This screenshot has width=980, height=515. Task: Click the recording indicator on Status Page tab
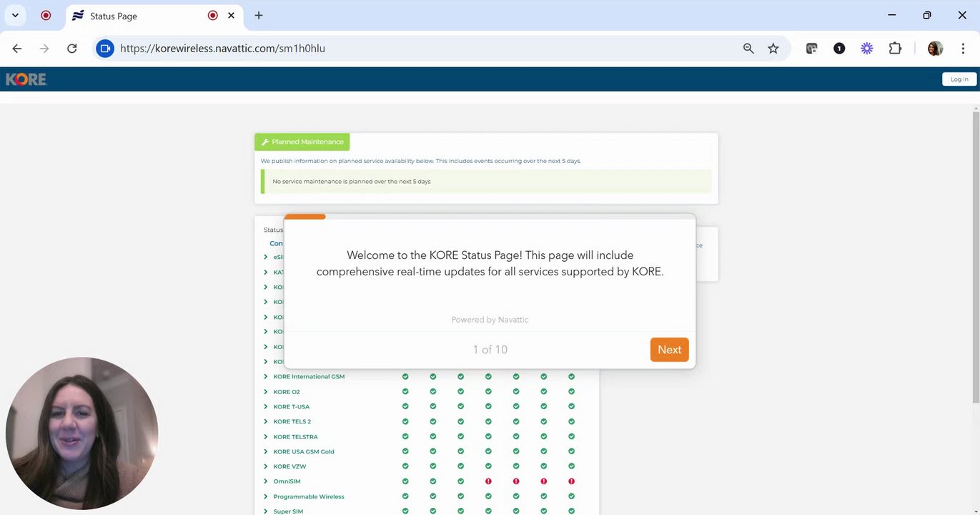coord(212,15)
